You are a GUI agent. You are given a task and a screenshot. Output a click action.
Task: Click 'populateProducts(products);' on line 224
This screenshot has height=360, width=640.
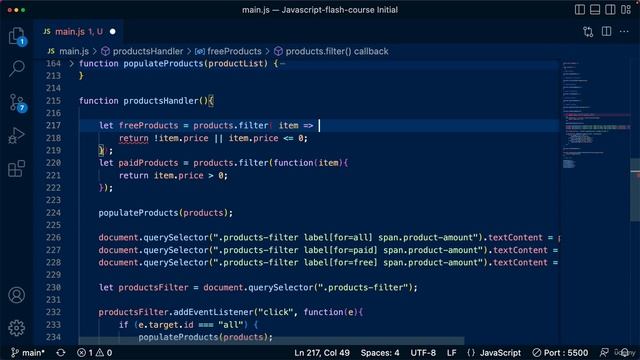[165, 213]
